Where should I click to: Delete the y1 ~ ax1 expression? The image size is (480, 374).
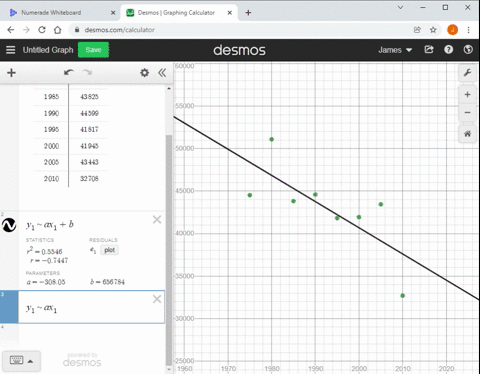click(157, 299)
